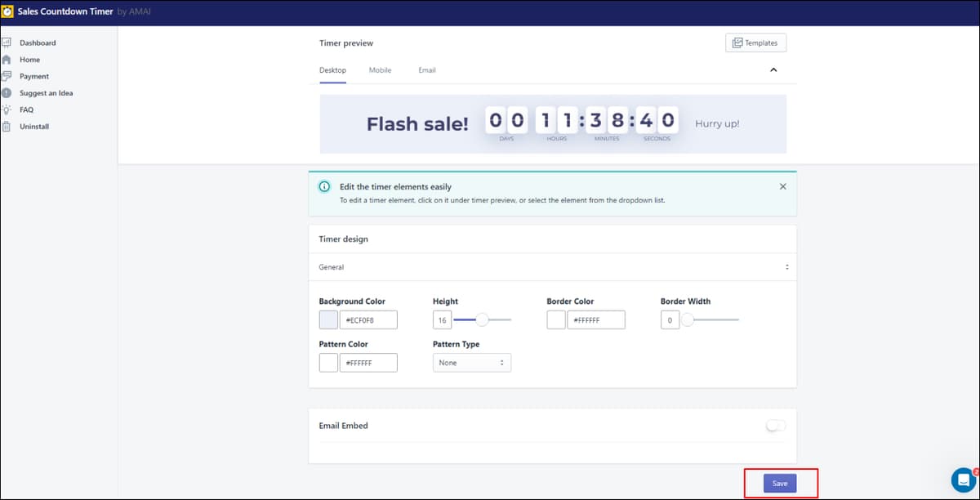Open the Templates button

[x=755, y=42]
